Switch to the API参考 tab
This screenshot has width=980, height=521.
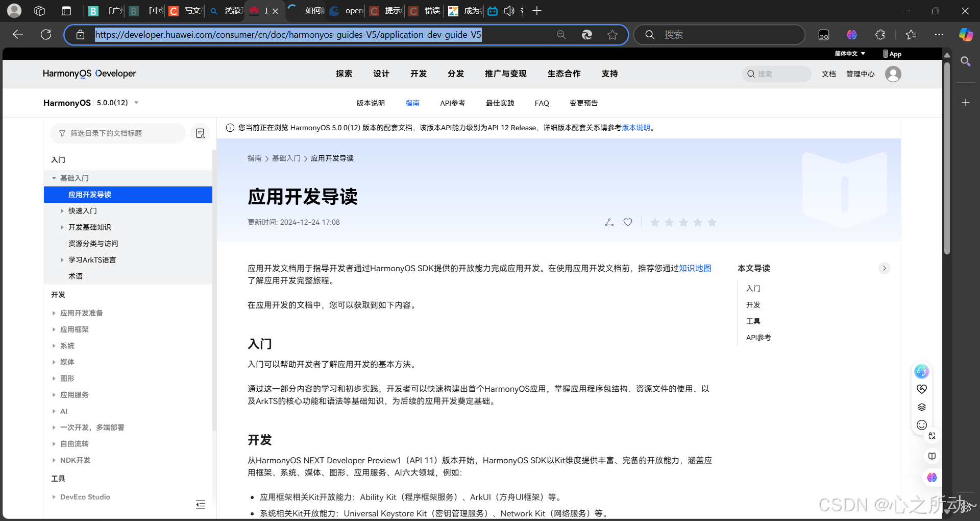tap(453, 103)
